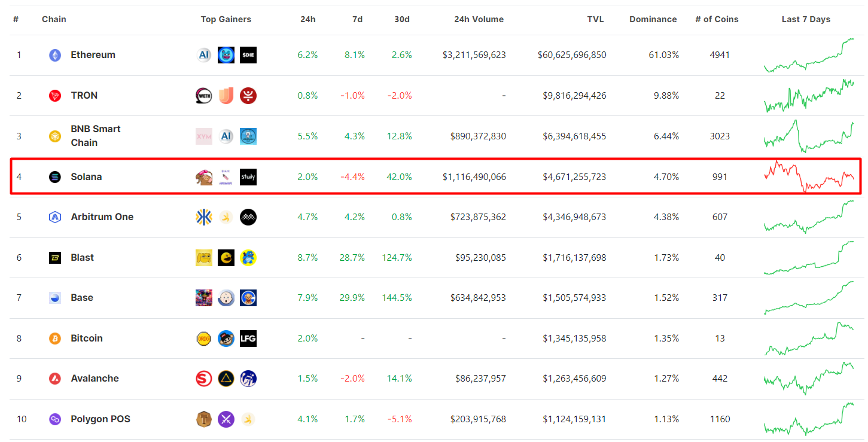Open the blue-yellow X gainer in Arbitrum row
The width and height of the screenshot is (868, 442).
point(204,217)
